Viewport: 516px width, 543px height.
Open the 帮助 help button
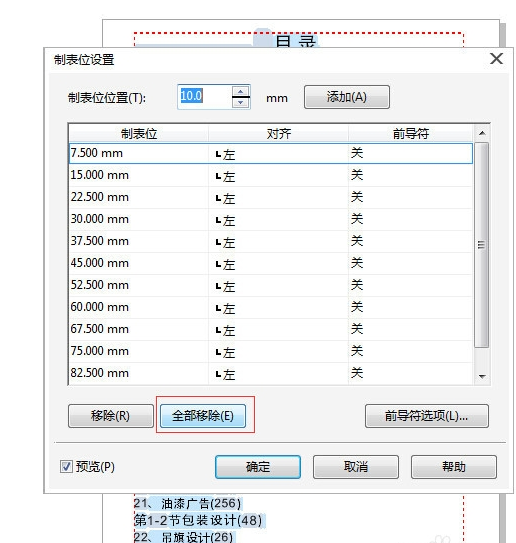(454, 467)
